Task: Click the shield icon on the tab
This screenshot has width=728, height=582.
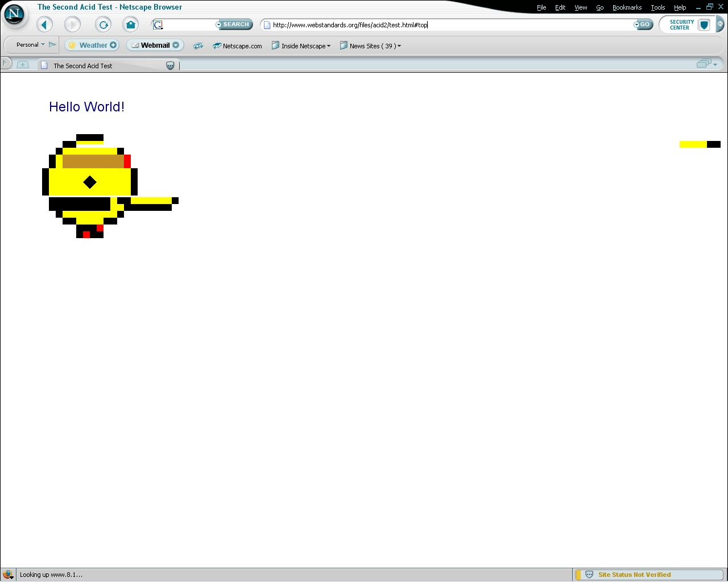Action: click(170, 66)
